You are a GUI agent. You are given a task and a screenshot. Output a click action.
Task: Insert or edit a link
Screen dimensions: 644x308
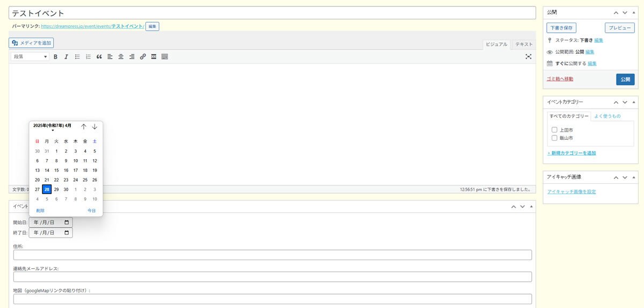[x=143, y=56]
